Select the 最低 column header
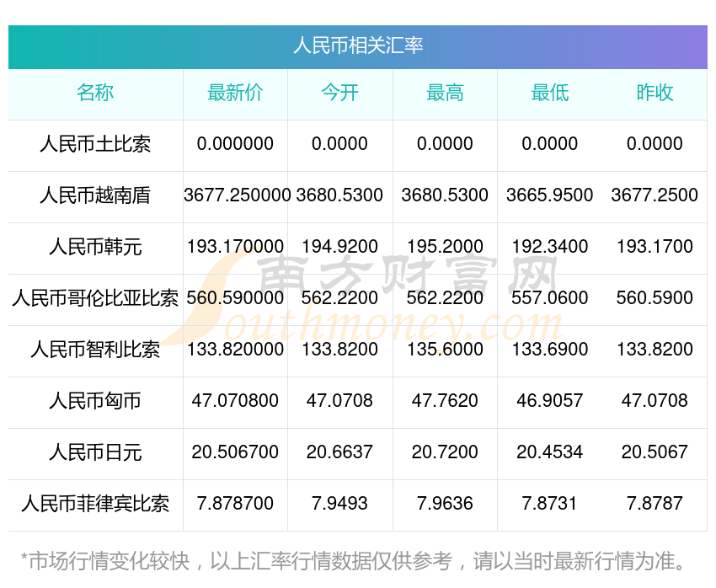The image size is (716, 588). pos(550,93)
